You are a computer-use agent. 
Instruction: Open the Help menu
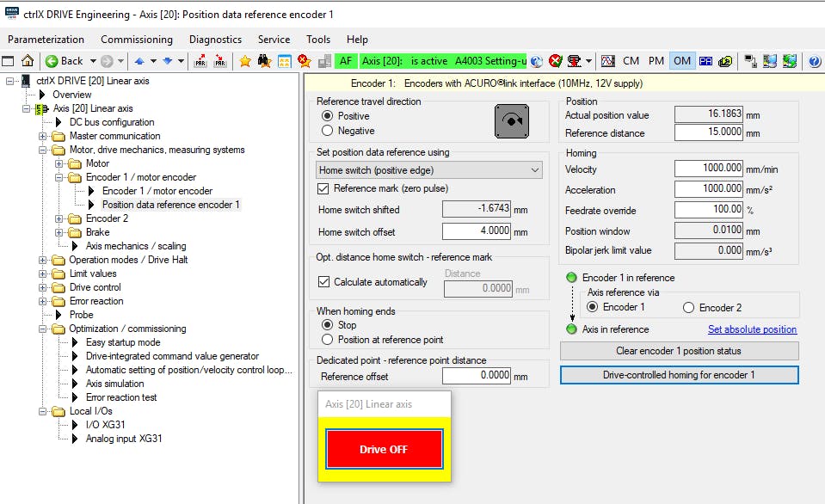pyautogui.click(x=357, y=40)
